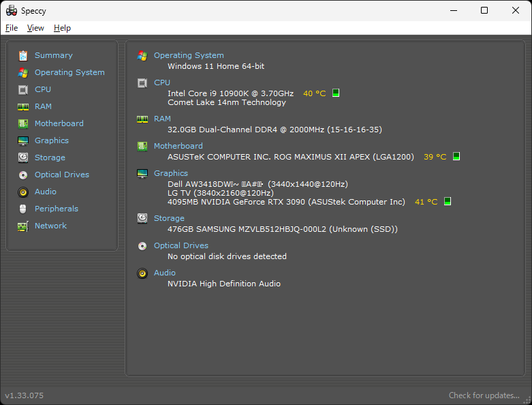Click the RAM heading link in summary
This screenshot has width=532, height=405.
162,119
